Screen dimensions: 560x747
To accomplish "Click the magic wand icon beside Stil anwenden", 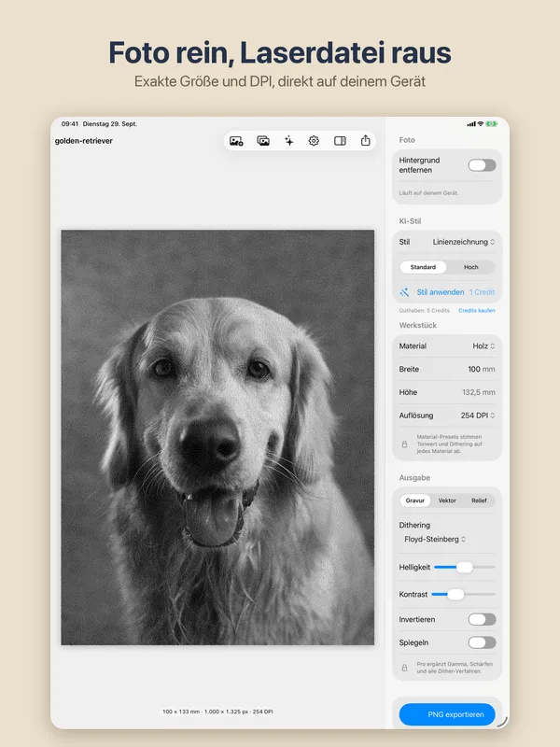I will click(405, 292).
